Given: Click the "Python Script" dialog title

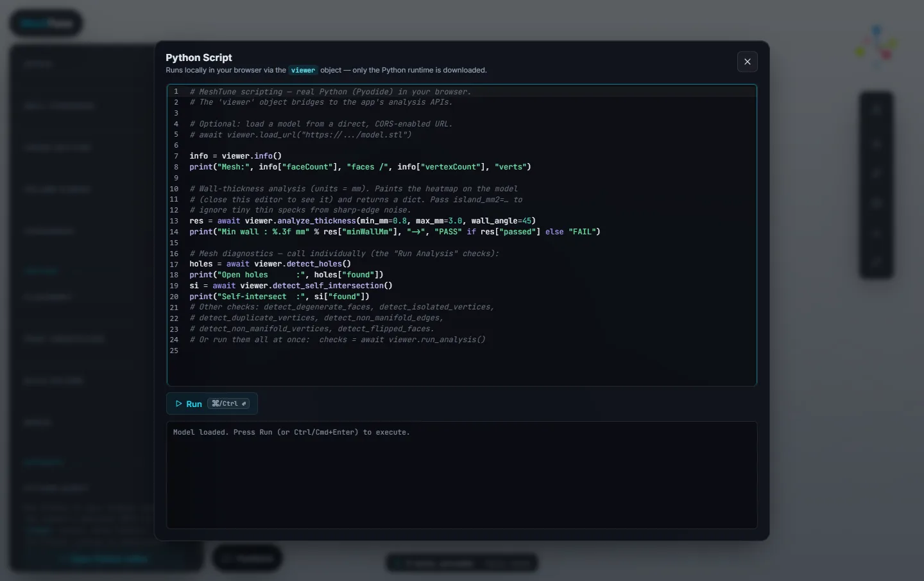Looking at the screenshot, I should pyautogui.click(x=199, y=58).
